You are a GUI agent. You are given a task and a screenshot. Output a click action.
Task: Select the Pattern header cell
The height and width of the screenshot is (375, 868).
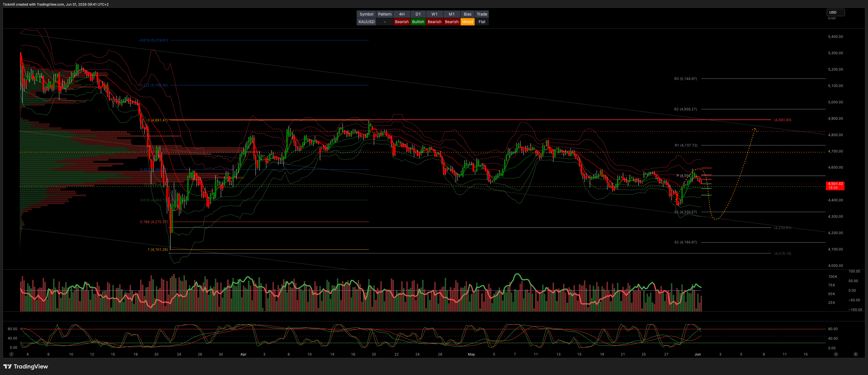(x=385, y=14)
